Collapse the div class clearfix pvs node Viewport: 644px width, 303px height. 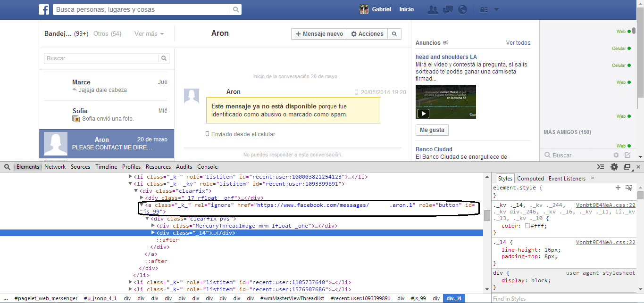click(147, 219)
